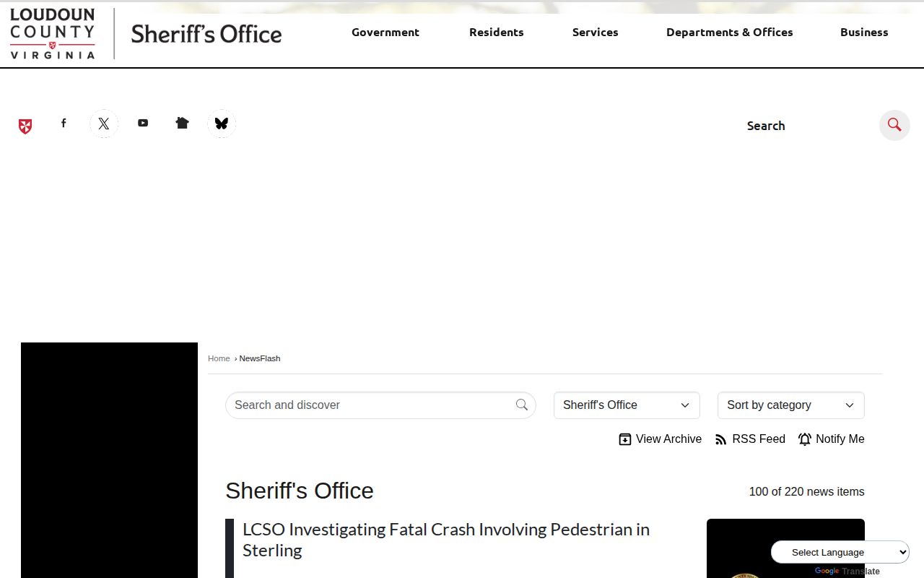Open the YouTube social icon
This screenshot has width=924, height=578.
point(143,124)
